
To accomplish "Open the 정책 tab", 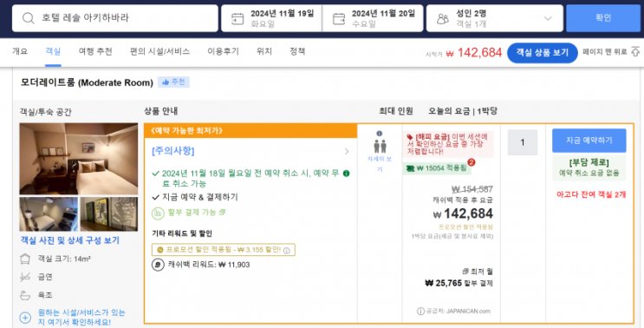I will pos(297,51).
